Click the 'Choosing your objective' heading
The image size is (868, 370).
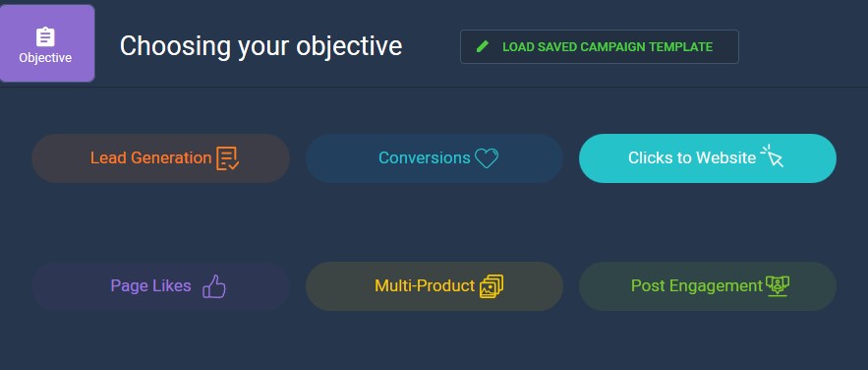[260, 46]
